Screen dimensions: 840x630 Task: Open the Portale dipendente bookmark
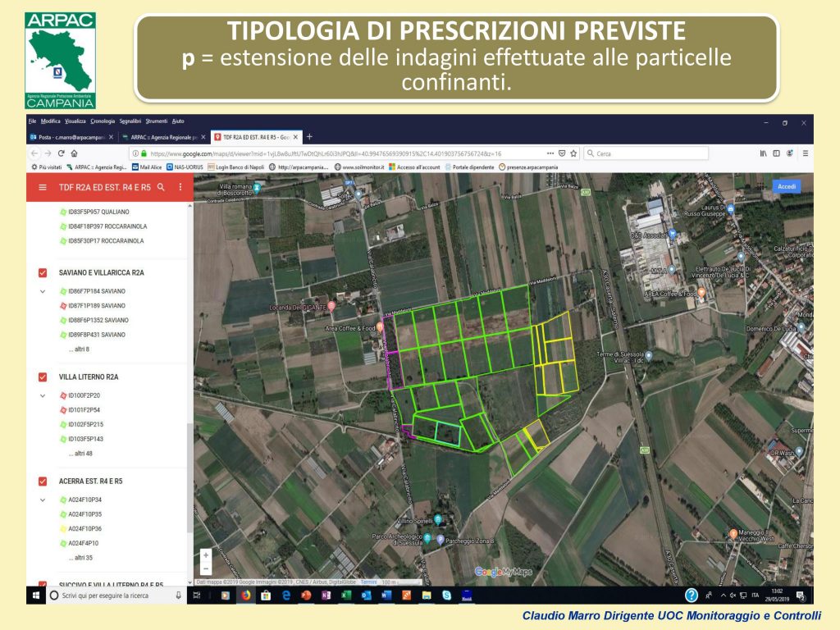(469, 167)
